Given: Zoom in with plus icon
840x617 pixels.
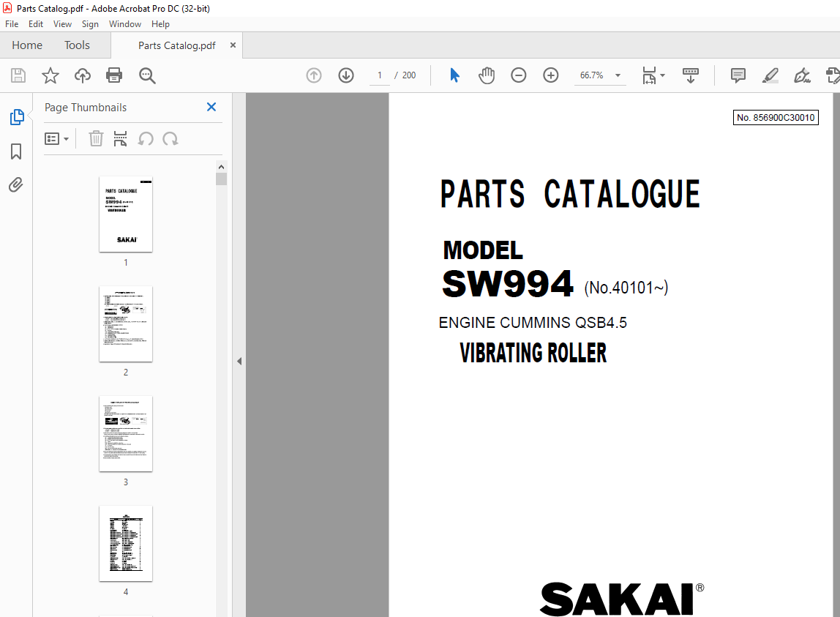Looking at the screenshot, I should (x=551, y=75).
